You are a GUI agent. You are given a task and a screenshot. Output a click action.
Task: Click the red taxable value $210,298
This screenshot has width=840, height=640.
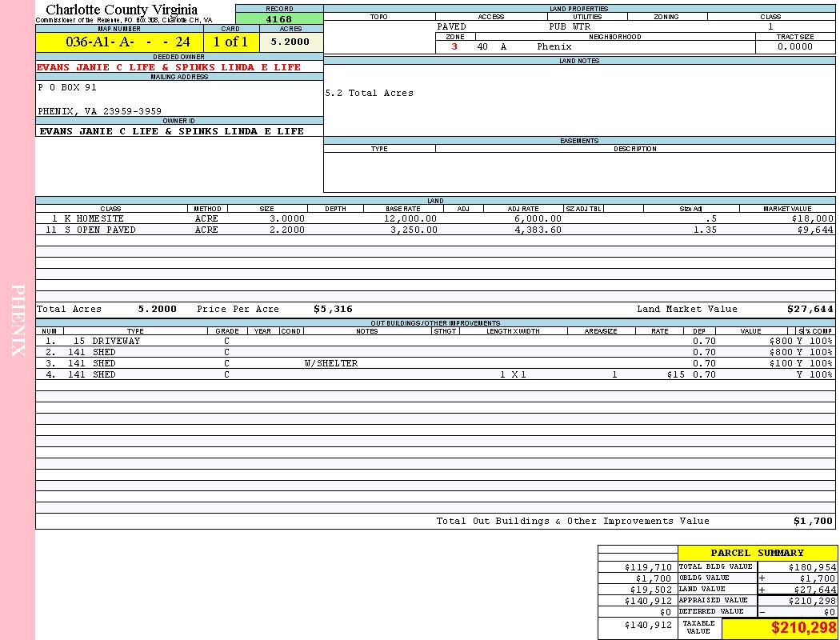coord(802,628)
